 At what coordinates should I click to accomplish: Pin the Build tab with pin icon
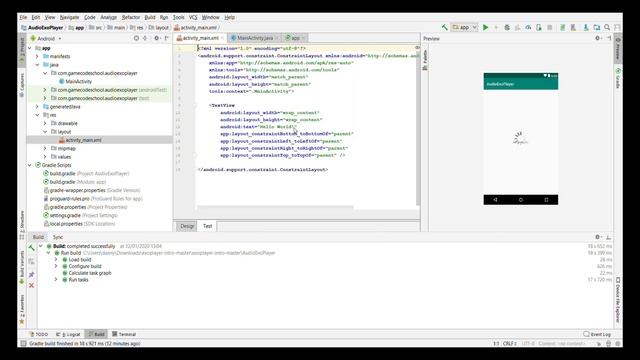(x=31, y=275)
